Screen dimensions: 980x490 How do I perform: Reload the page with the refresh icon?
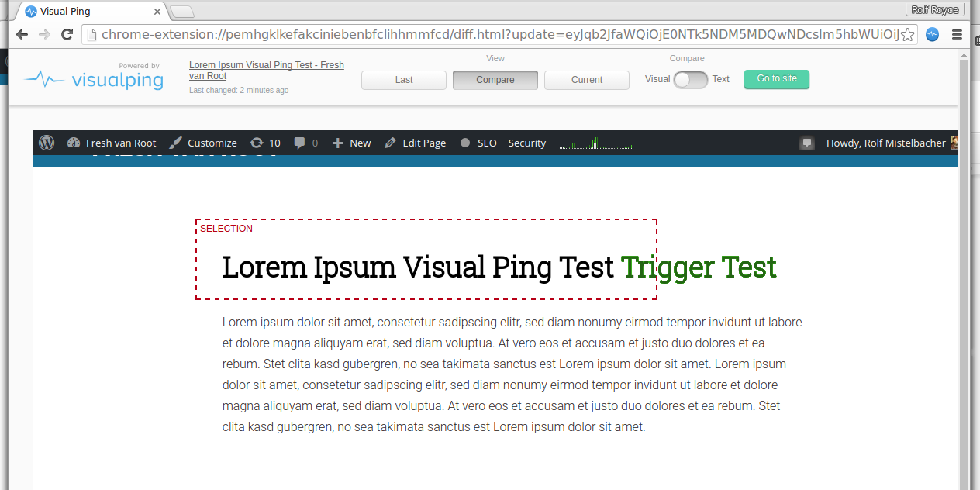[x=67, y=34]
